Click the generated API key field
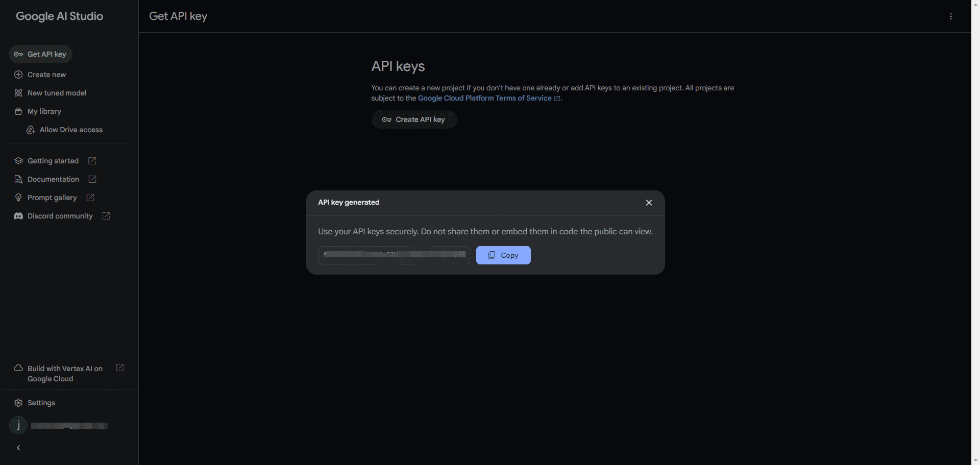Screen dimensions: 980x465 click(x=394, y=255)
